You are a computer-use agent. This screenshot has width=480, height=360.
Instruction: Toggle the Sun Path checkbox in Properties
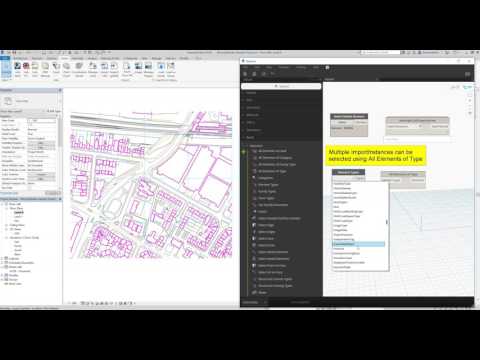(x=30, y=188)
